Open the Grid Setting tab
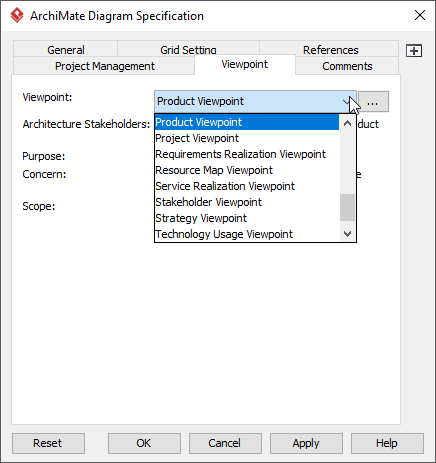The height and width of the screenshot is (463, 436). [x=188, y=49]
